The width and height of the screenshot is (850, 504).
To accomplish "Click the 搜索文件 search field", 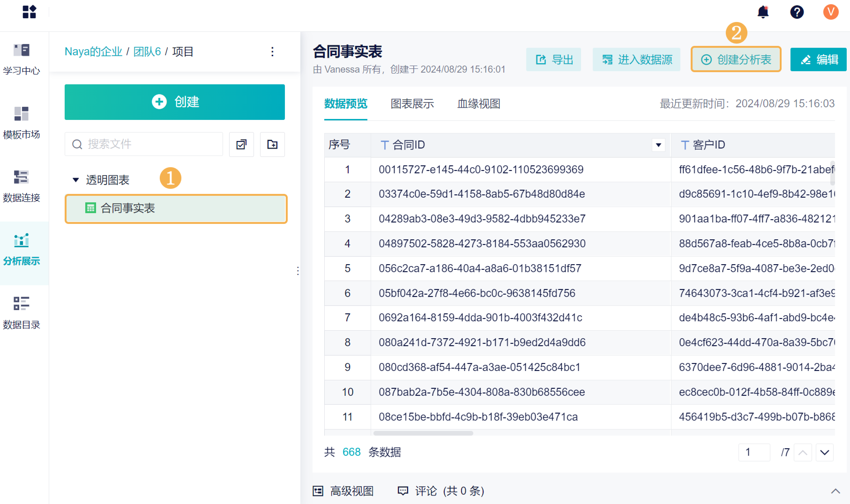I will click(144, 144).
